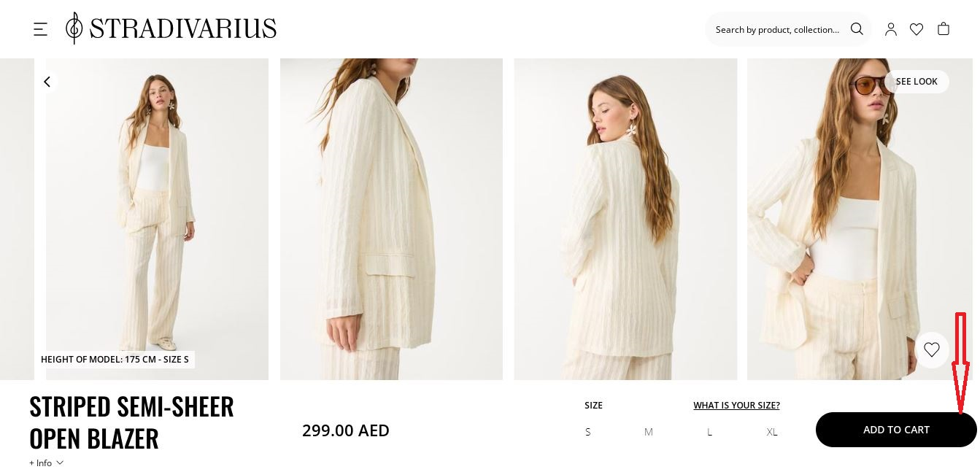Screen dimensions: 980x472
Task: Open the shopping bag icon
Action: [944, 29]
